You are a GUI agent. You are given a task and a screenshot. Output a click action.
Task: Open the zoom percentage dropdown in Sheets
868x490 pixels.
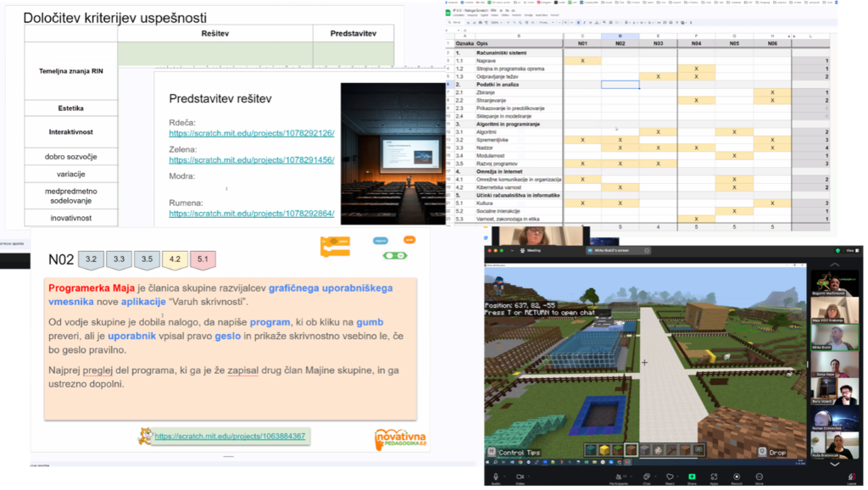(x=497, y=23)
